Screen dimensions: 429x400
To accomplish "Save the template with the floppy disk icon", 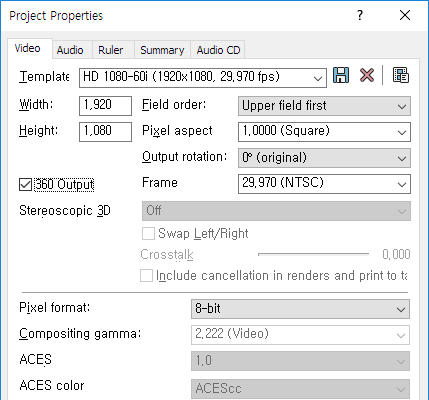I will point(341,75).
